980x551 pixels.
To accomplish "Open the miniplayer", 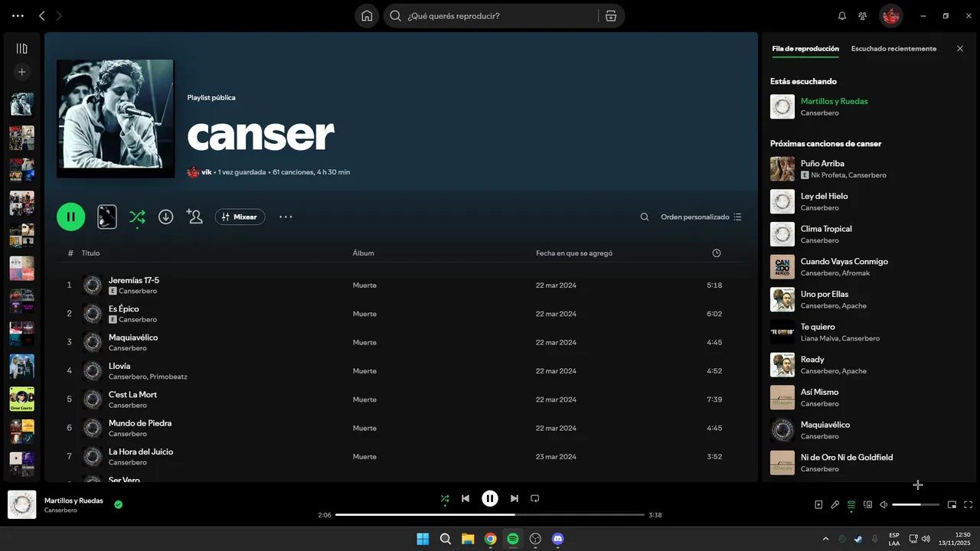I will pos(952,505).
